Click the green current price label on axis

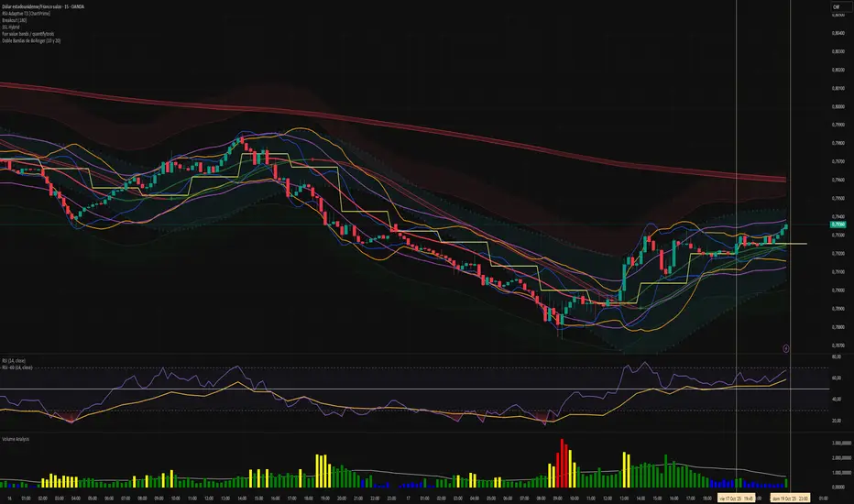838,224
